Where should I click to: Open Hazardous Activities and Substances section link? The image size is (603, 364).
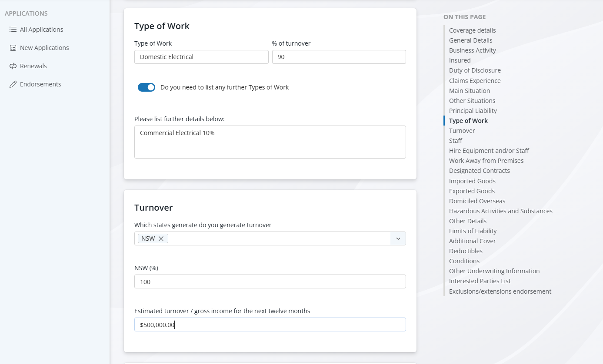pyautogui.click(x=500, y=211)
